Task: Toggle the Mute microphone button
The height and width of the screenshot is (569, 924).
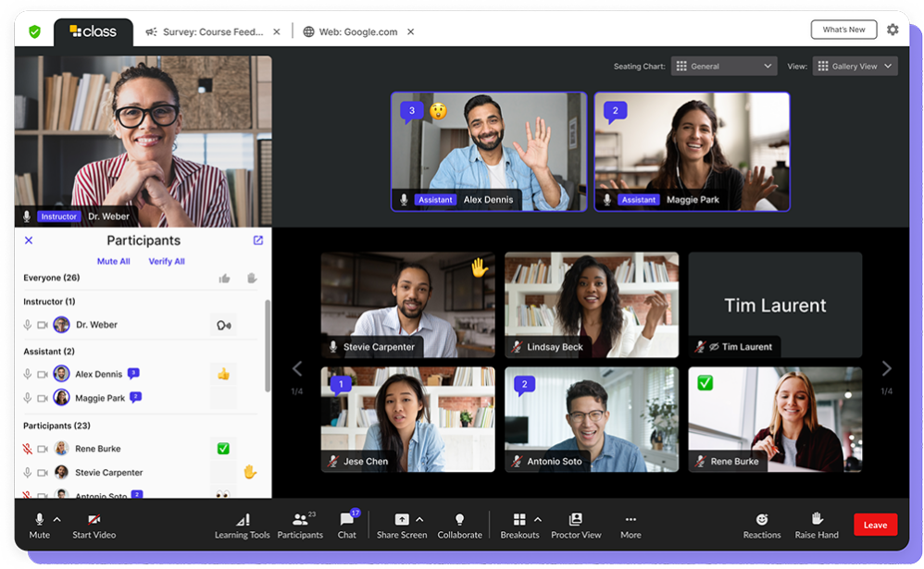Action: (39, 520)
